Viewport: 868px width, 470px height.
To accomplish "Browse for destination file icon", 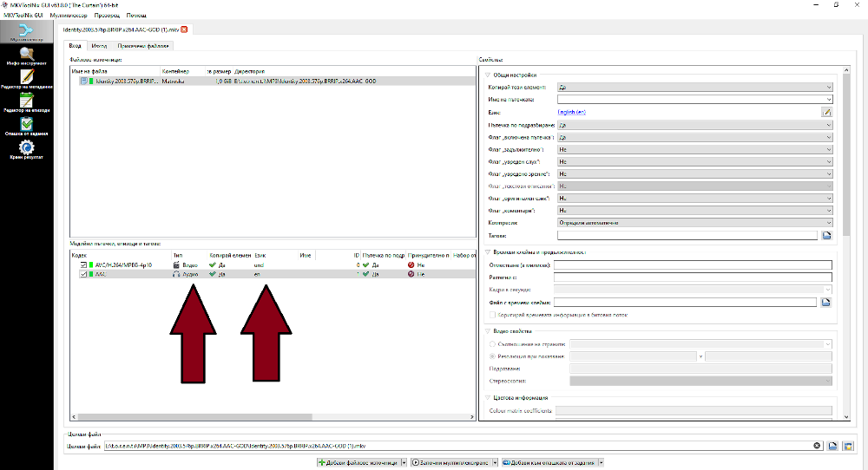I will tap(832, 446).
